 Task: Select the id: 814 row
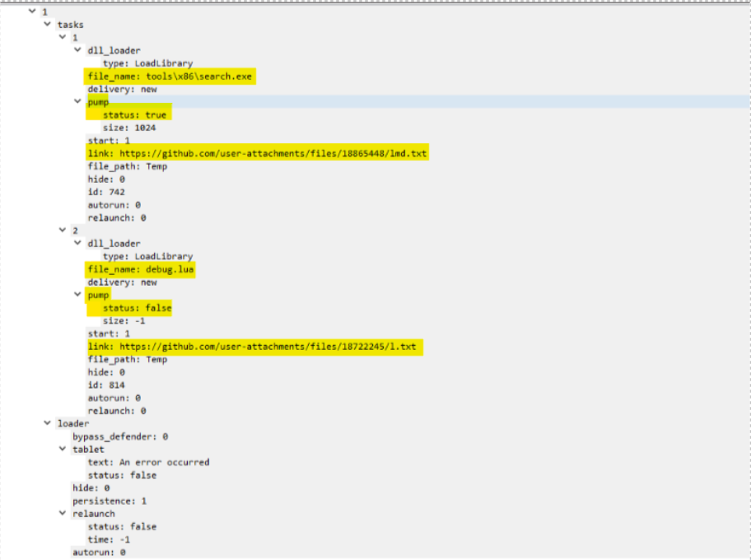(x=105, y=385)
